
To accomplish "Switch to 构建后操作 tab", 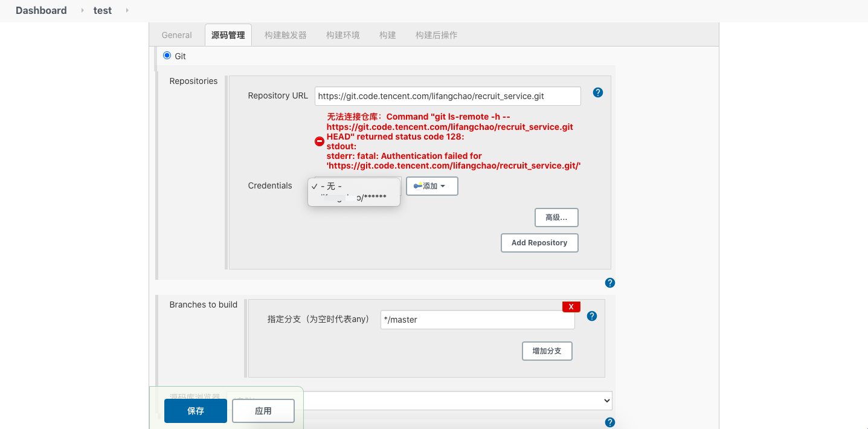I will [437, 35].
